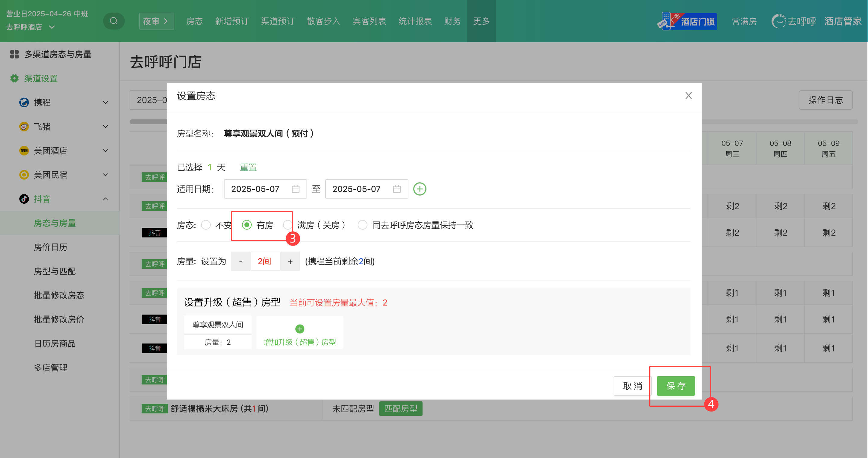Click the 增加升级（超售）房型 plus icon

[300, 328]
